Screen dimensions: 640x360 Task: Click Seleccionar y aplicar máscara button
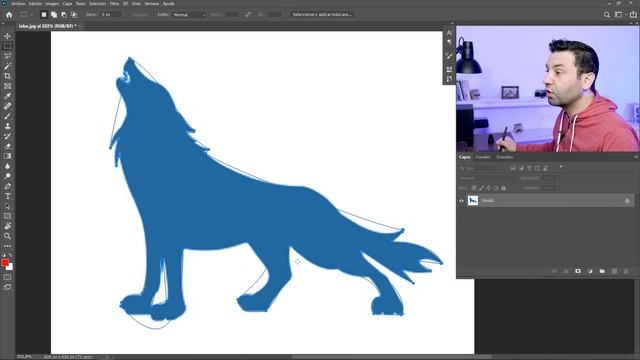tap(322, 15)
